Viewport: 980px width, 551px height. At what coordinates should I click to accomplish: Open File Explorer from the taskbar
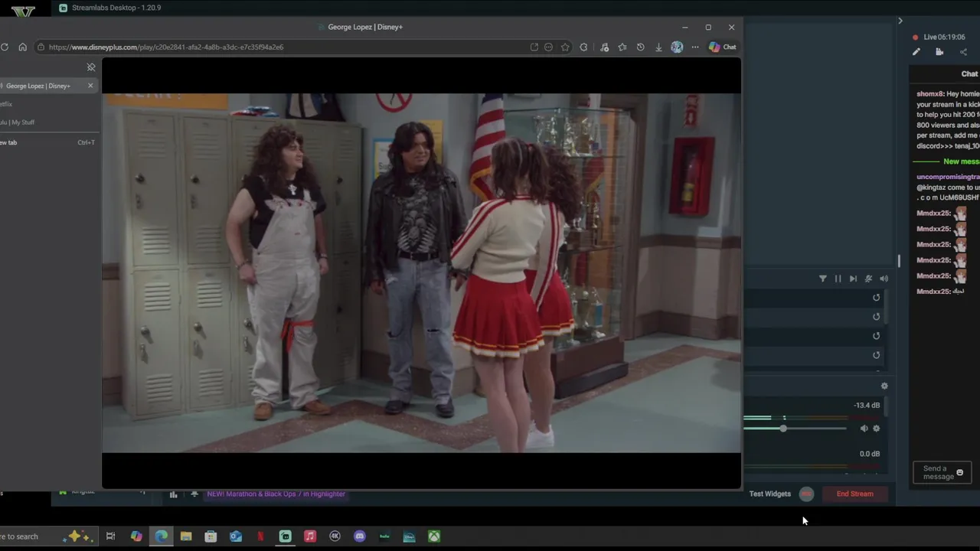click(186, 536)
